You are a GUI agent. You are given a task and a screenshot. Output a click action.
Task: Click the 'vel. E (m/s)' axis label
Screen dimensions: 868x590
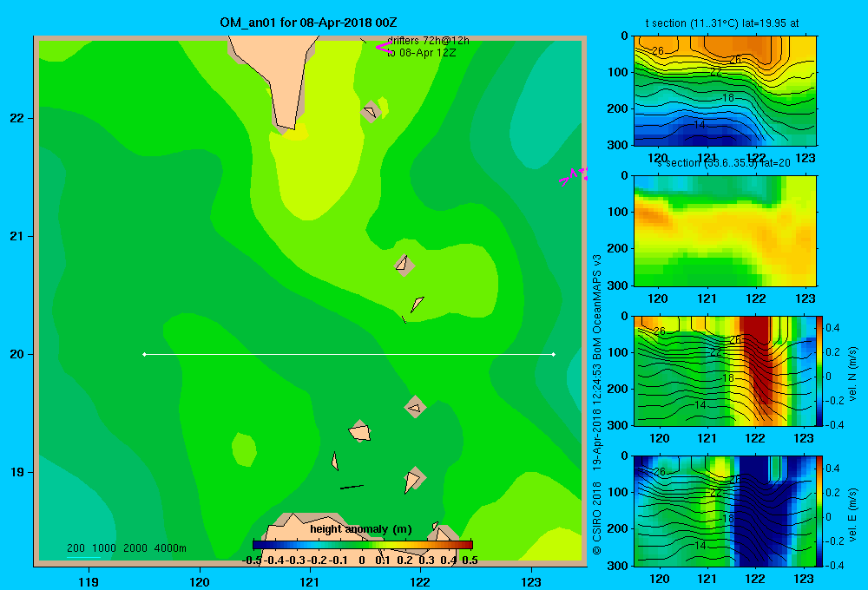(852, 515)
